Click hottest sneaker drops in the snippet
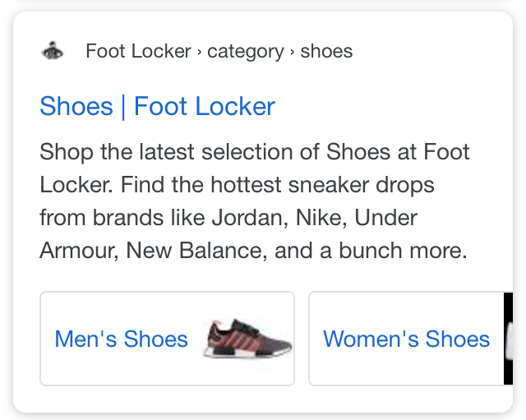The image size is (526, 420). pyautogui.click(x=322, y=185)
